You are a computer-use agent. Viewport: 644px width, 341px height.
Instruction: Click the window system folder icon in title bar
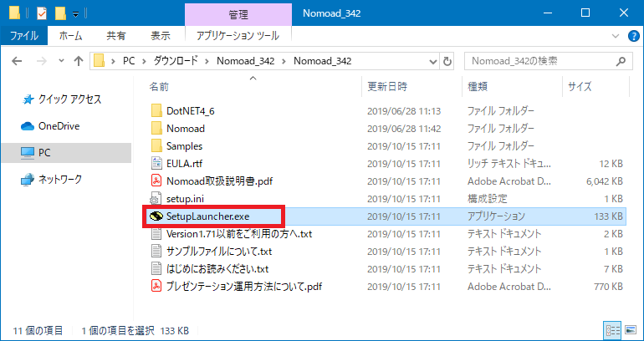(14, 13)
